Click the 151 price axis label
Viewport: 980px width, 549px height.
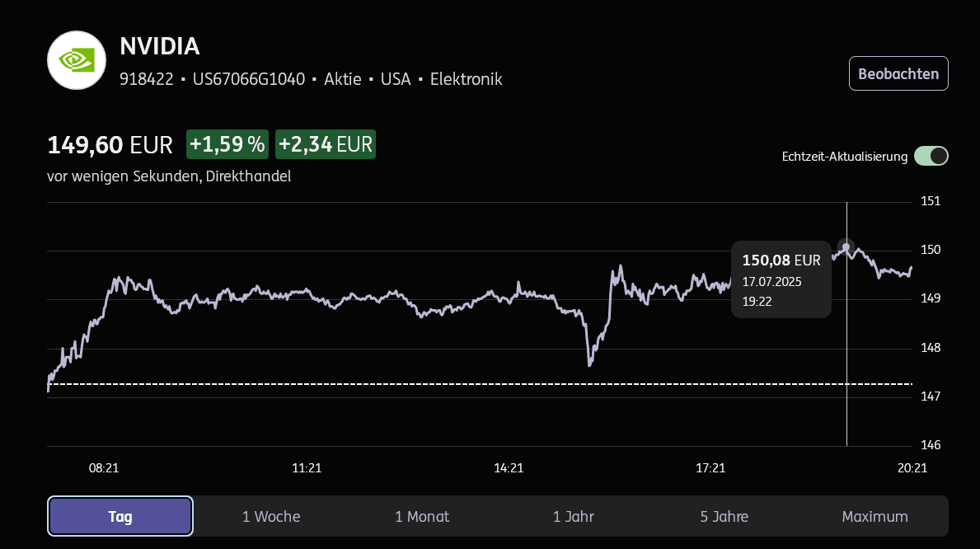pos(931,200)
